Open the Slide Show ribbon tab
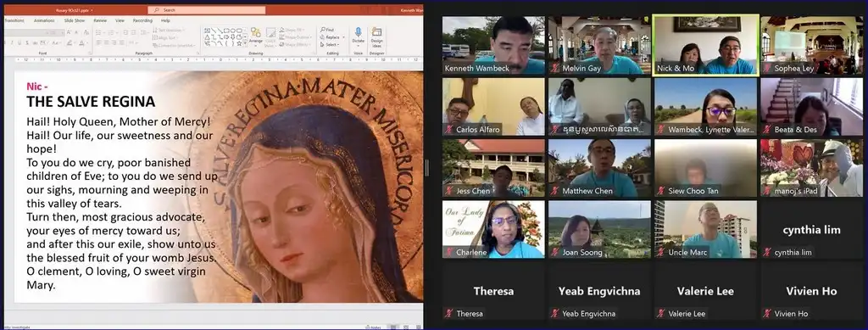The height and width of the screenshot is (330, 868). [75, 20]
